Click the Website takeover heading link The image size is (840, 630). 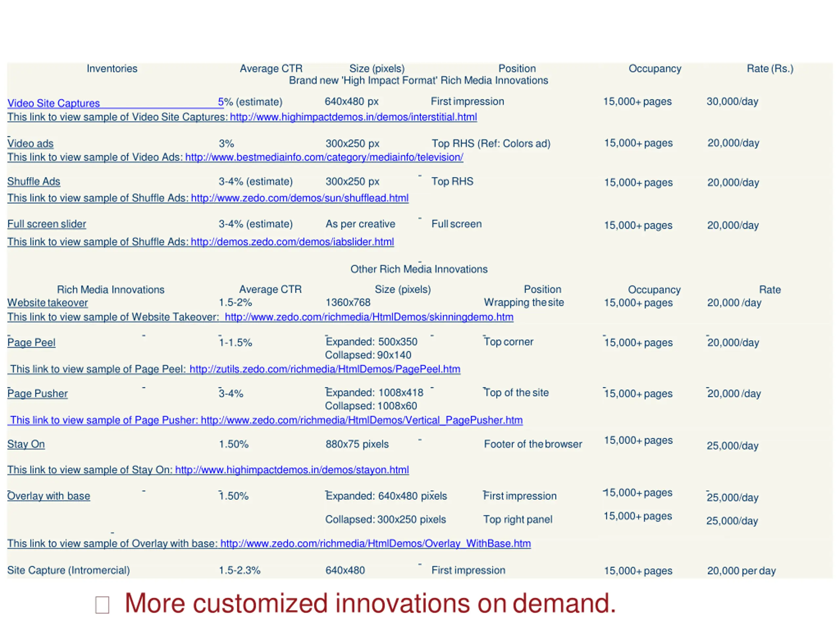tap(48, 303)
